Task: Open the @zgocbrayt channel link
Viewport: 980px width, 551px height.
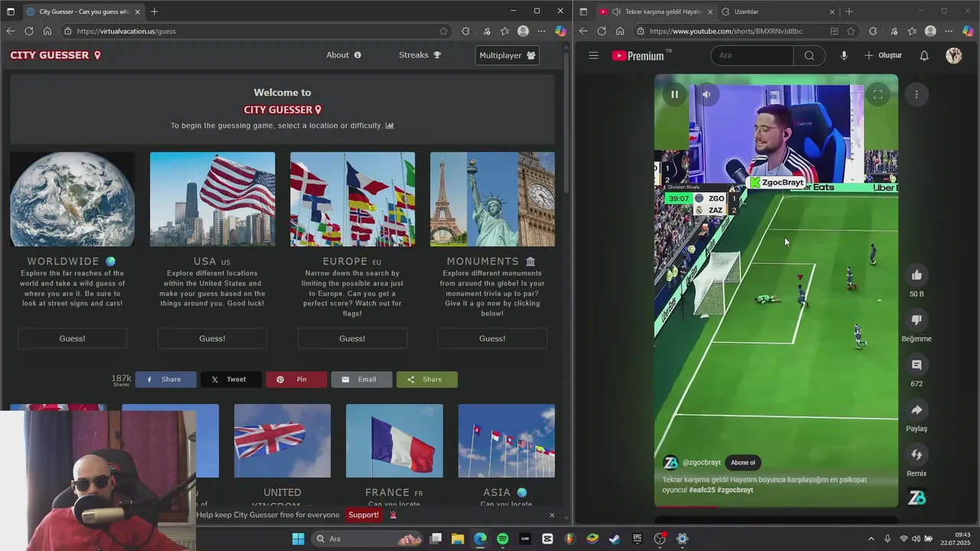Action: 701,462
